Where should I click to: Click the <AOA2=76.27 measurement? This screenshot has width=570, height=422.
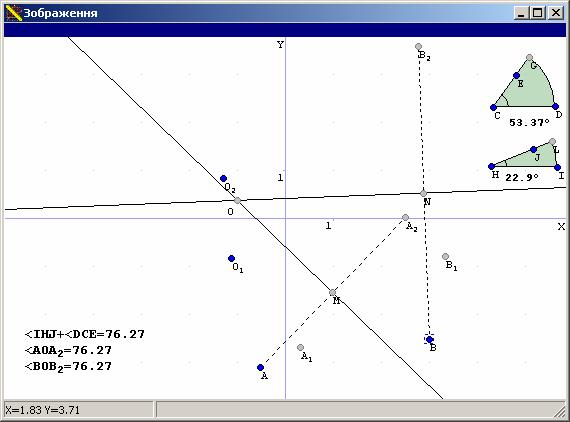(x=68, y=350)
